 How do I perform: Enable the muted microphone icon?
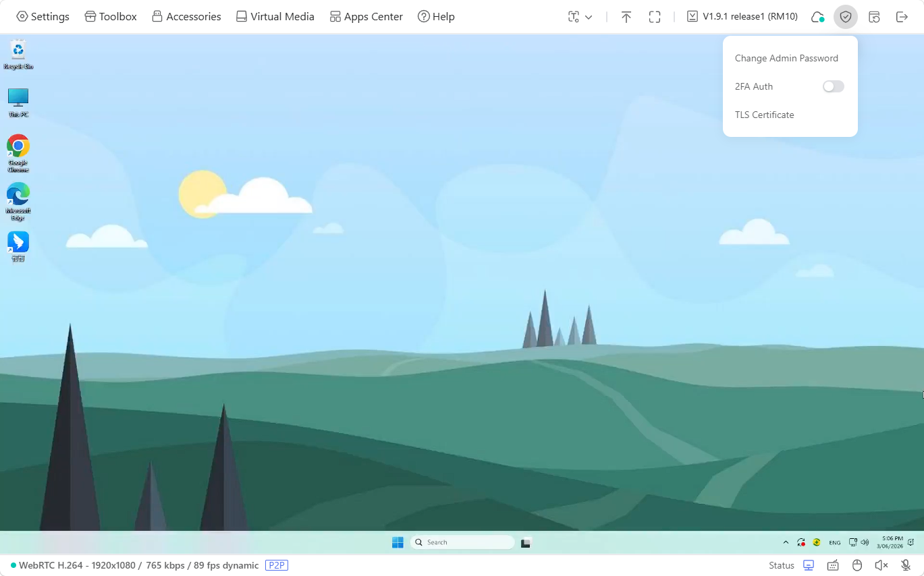(x=906, y=565)
